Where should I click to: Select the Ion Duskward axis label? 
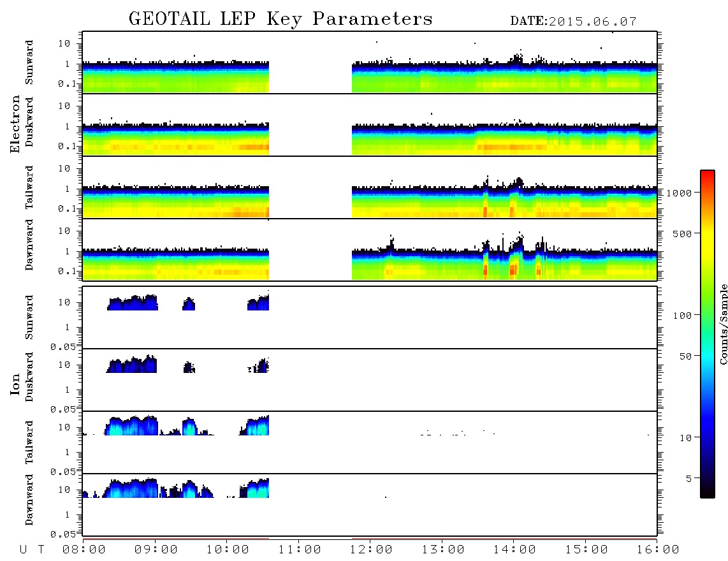(x=29, y=377)
